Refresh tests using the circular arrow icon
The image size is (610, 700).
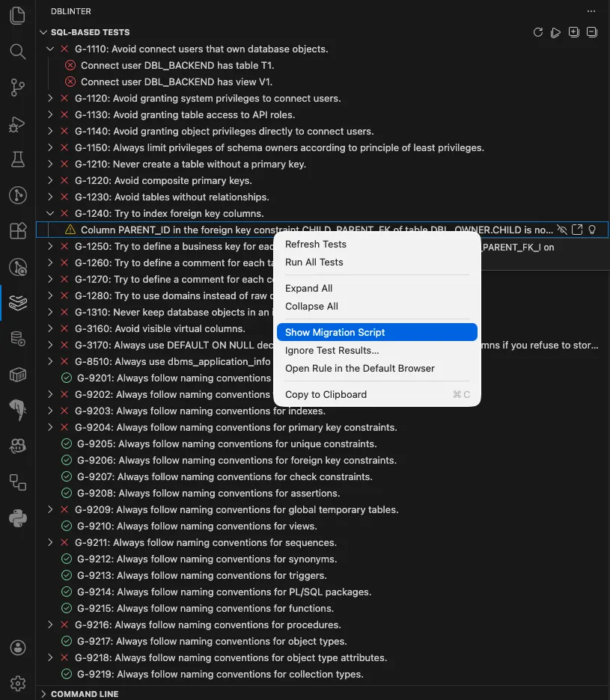537,32
